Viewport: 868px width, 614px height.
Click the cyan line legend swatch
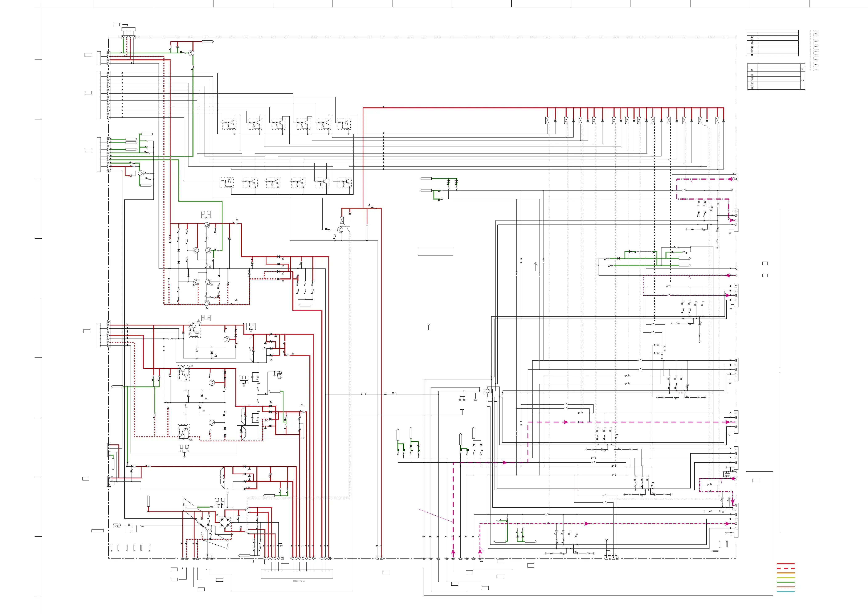(x=786, y=591)
